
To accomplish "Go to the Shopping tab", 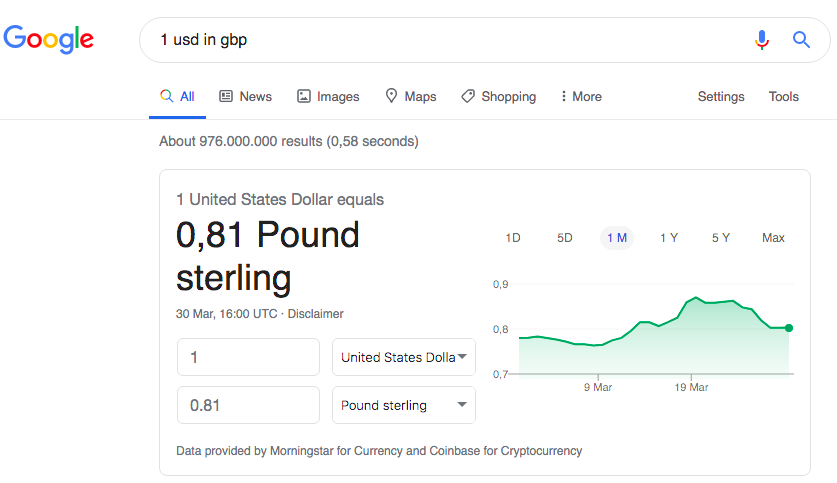I will [x=499, y=97].
